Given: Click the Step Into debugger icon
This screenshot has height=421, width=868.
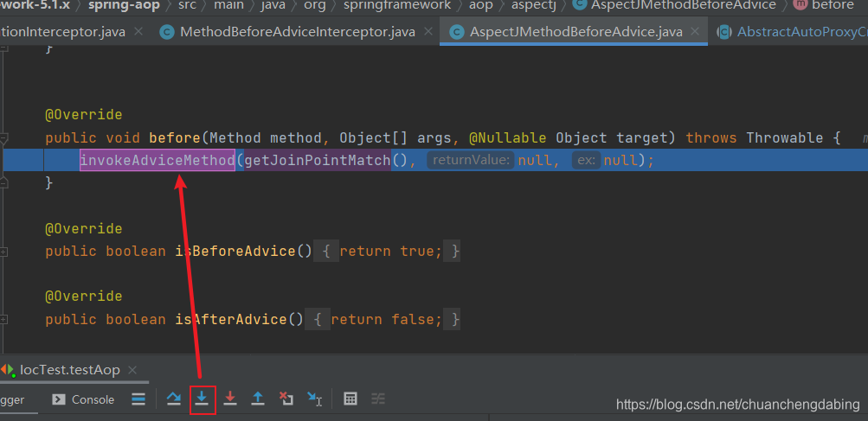Looking at the screenshot, I should pyautogui.click(x=202, y=399).
